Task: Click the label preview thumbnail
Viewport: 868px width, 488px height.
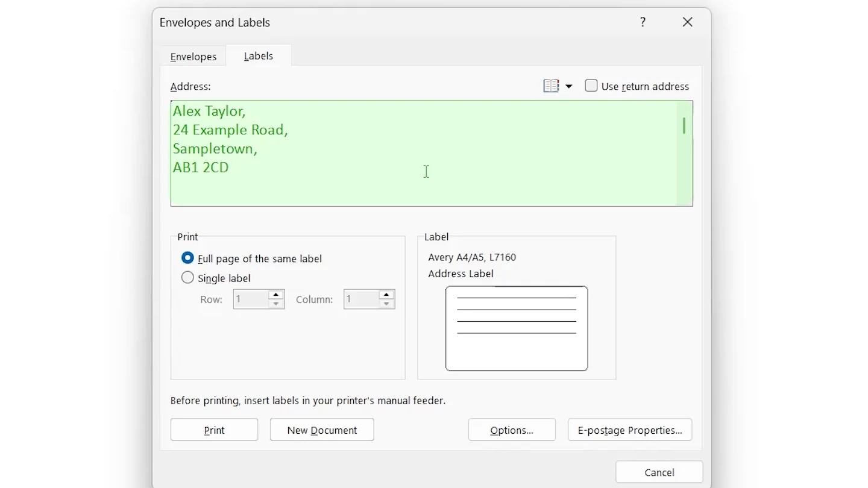Action: (517, 328)
